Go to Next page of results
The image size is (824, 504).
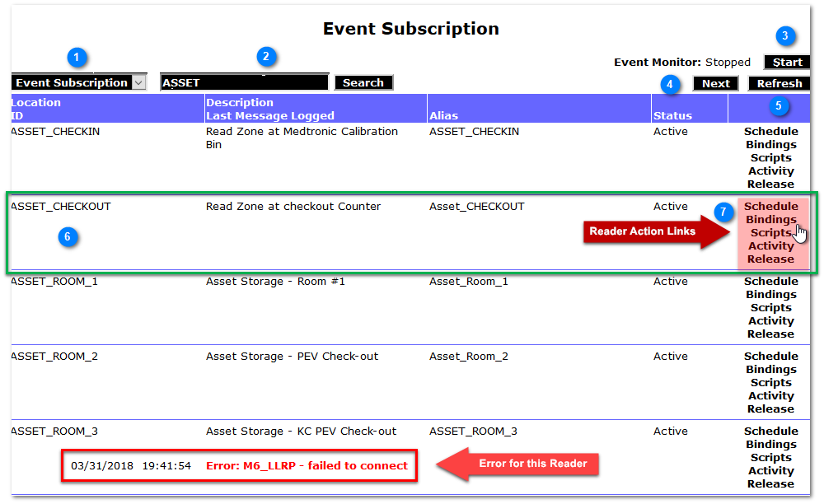(x=715, y=83)
